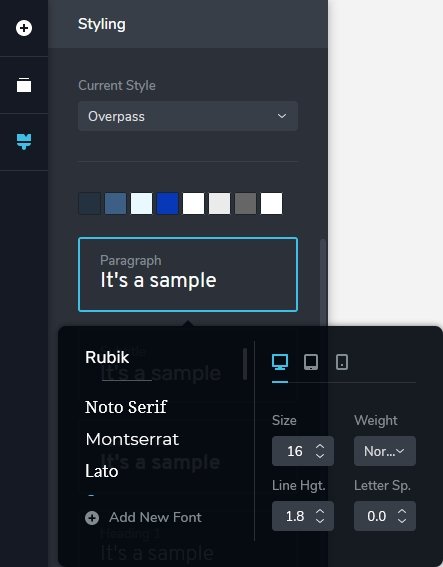Switch to tablet device view icon
The width and height of the screenshot is (443, 567).
pyautogui.click(x=311, y=362)
